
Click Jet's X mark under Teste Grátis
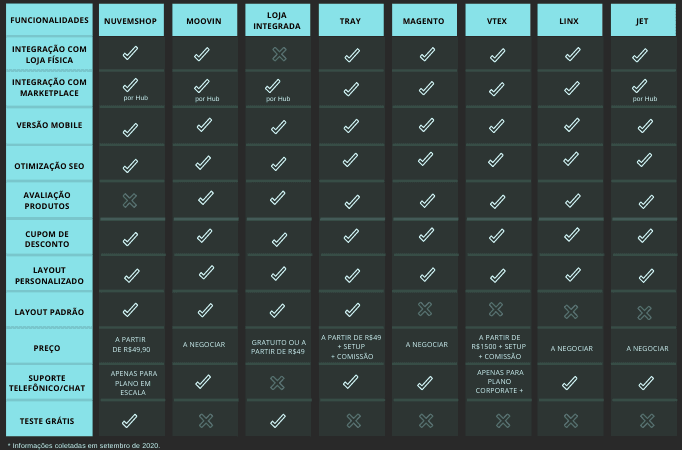tap(647, 420)
